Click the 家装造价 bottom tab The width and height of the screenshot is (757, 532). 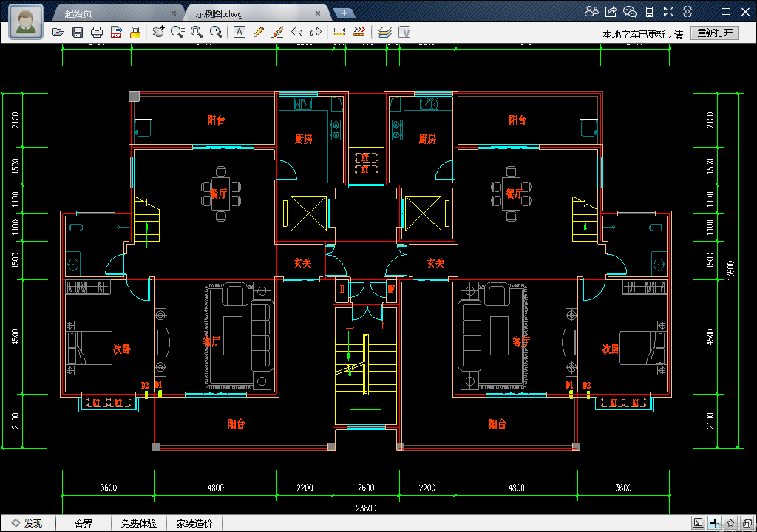(x=194, y=523)
